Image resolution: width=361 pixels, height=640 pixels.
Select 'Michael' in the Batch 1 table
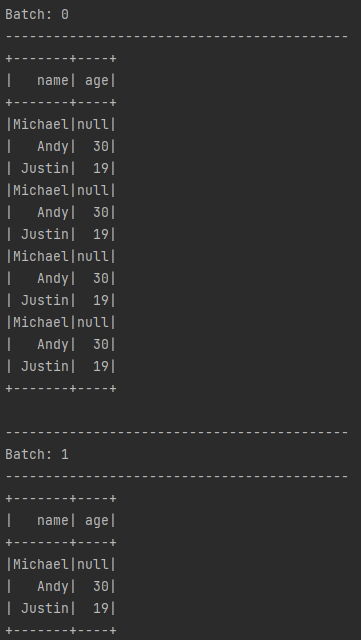[41, 564]
